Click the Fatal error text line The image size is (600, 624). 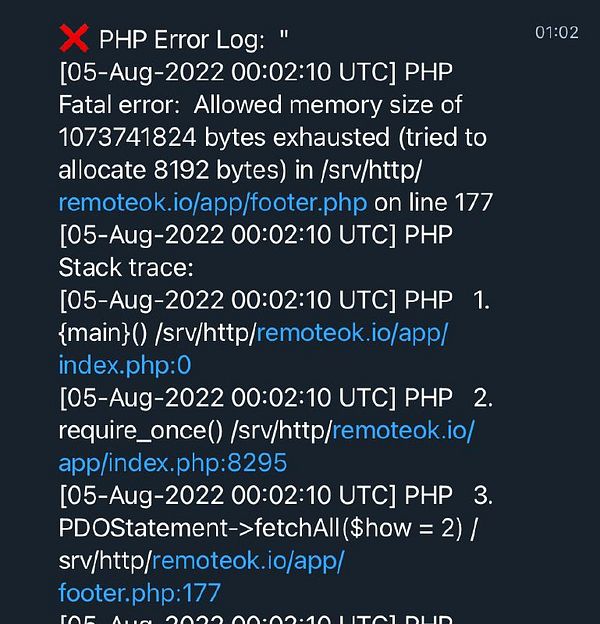260,105
